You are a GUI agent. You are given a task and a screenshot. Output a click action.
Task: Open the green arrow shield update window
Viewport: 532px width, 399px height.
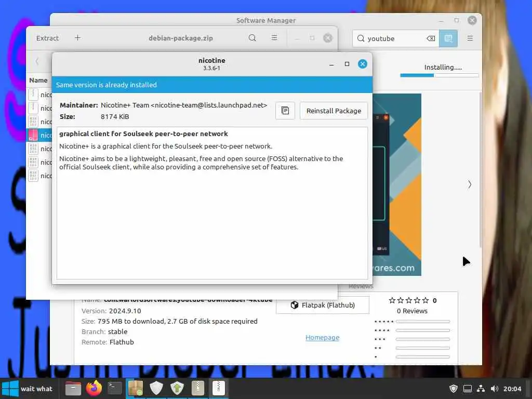click(x=177, y=389)
